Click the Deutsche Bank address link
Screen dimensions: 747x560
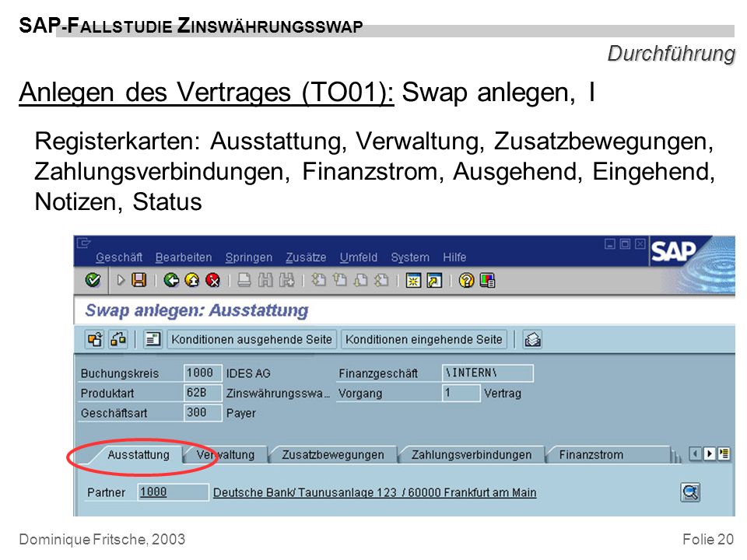click(374, 492)
